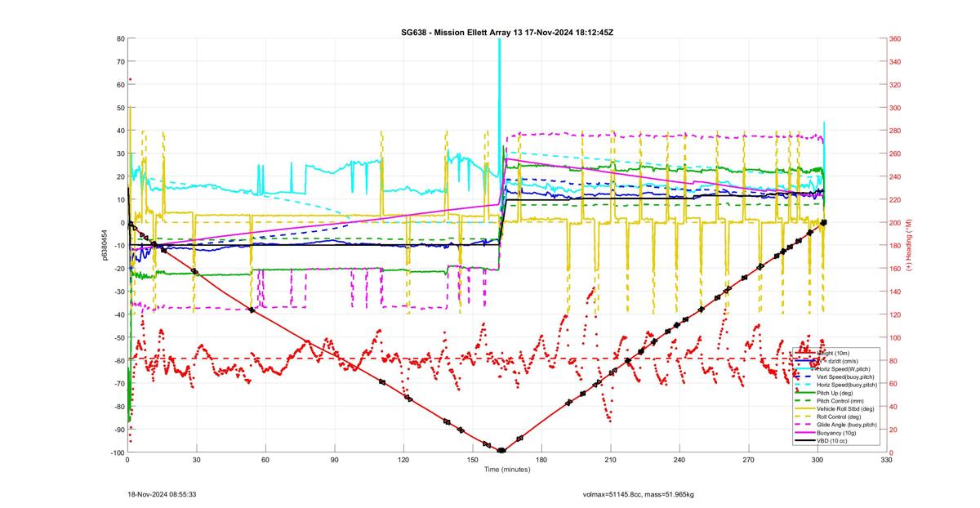Click the left y-axis tick label '-100'

coord(116,452)
